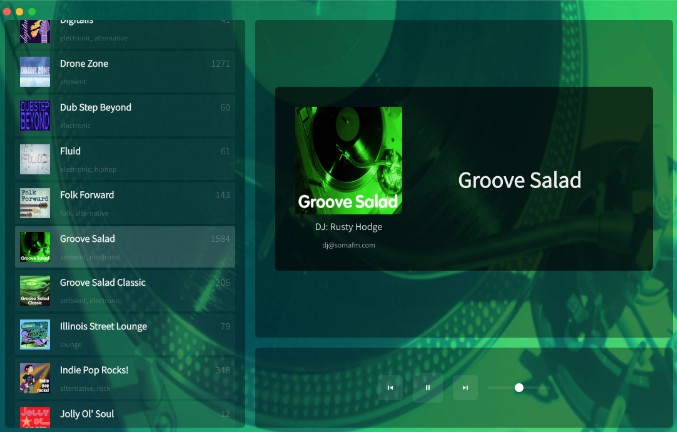Select the Groove Salad station name

[x=87, y=239]
